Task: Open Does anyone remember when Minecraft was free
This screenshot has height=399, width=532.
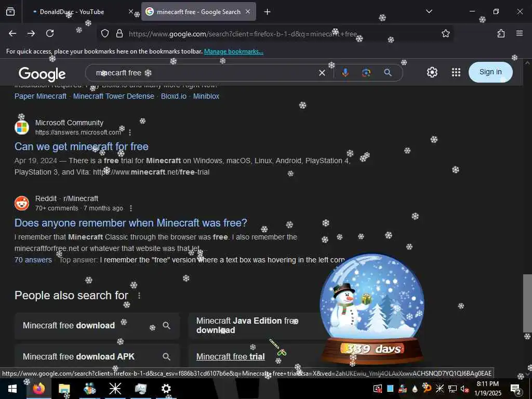Action: (x=130, y=223)
